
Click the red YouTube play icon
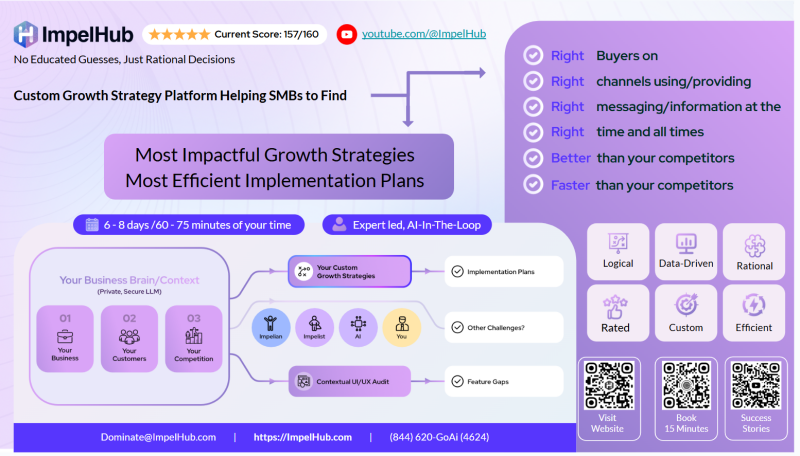[x=347, y=34]
